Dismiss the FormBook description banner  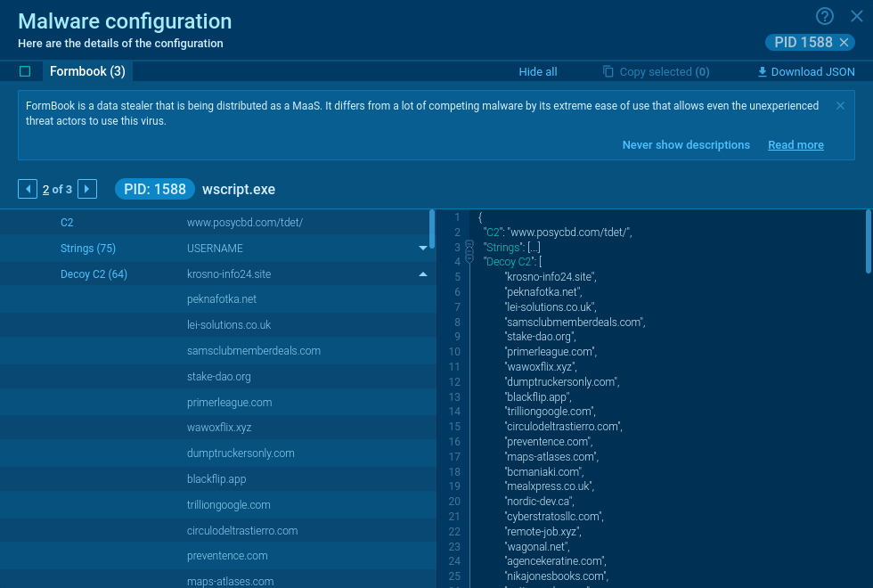840,106
